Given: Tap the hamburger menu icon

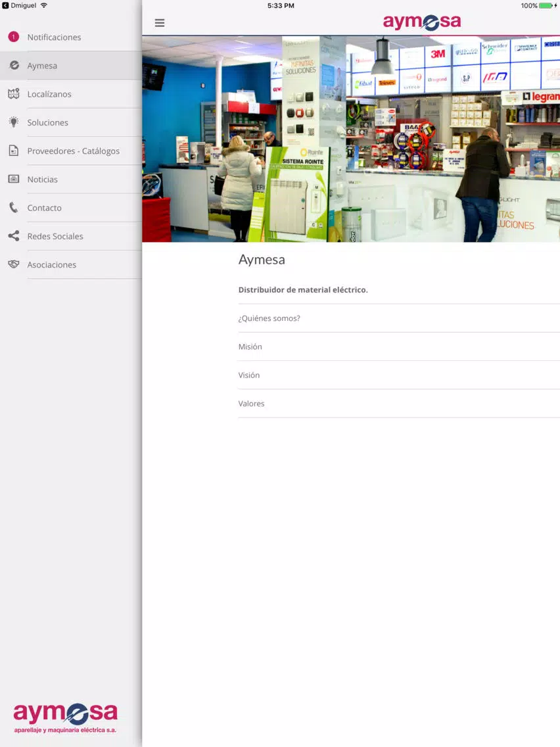Looking at the screenshot, I should point(160,23).
